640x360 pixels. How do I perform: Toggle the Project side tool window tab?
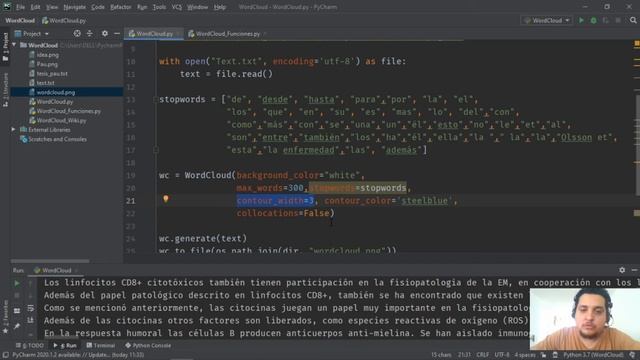(5, 47)
